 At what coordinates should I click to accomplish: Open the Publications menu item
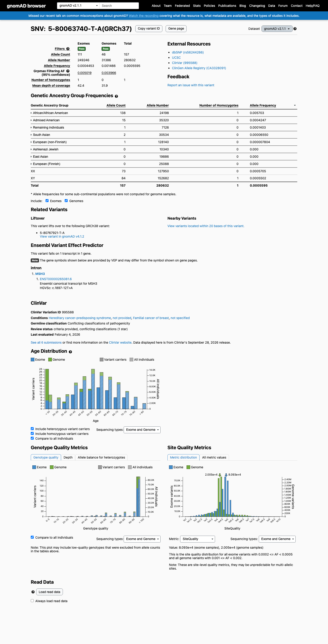tap(227, 6)
